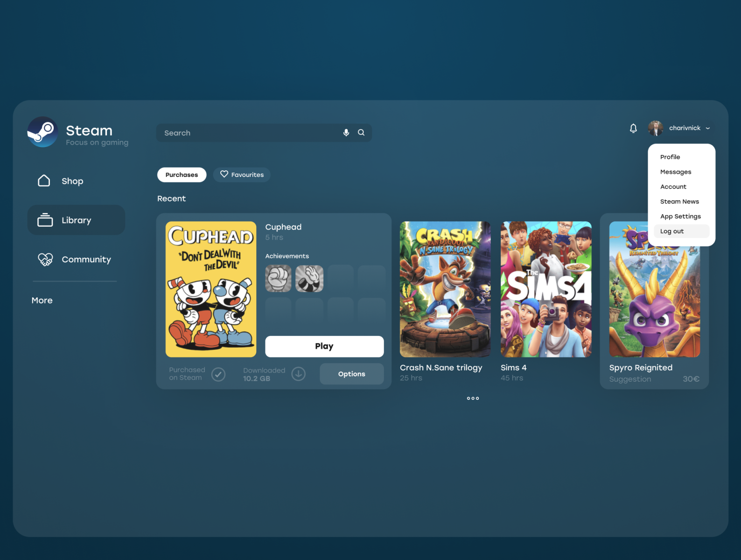Image resolution: width=741 pixels, height=560 pixels.
Task: Click the magnifier search icon
Action: [361, 133]
